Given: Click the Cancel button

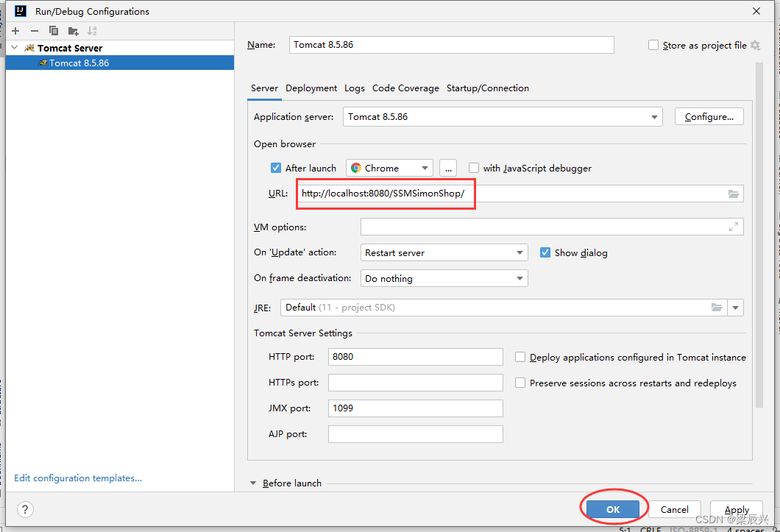Looking at the screenshot, I should [x=675, y=509].
